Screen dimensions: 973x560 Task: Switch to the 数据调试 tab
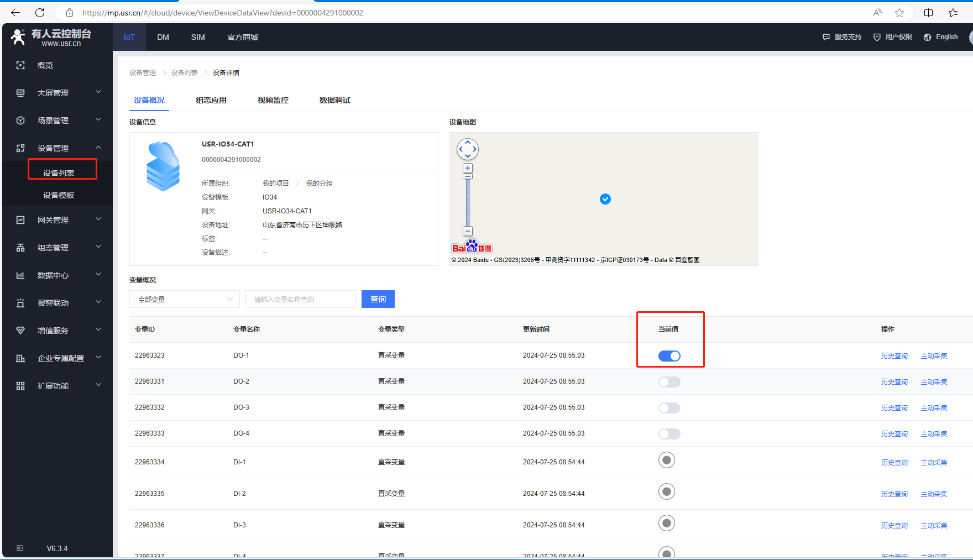334,100
